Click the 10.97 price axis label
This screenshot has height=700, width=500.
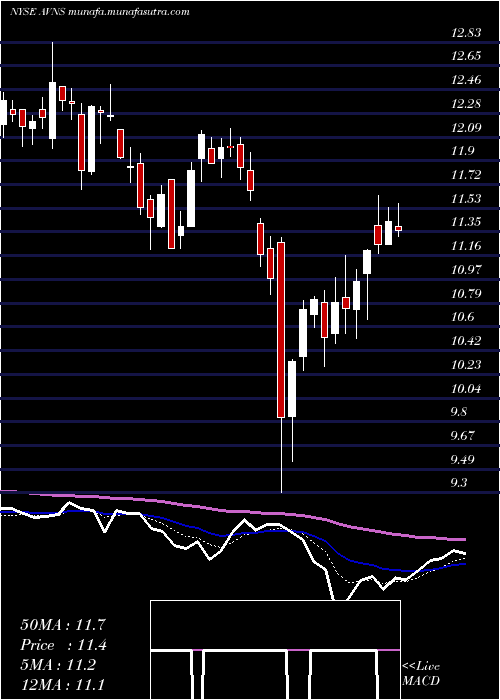pos(466,270)
